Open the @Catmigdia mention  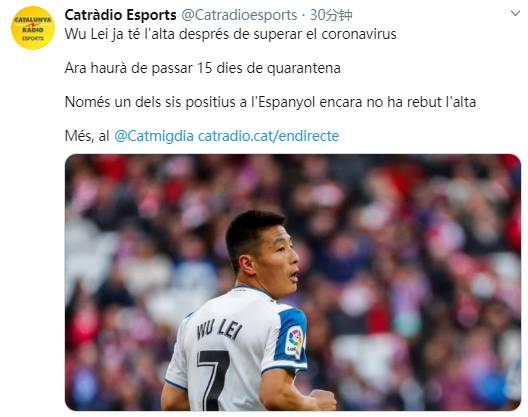(x=154, y=136)
